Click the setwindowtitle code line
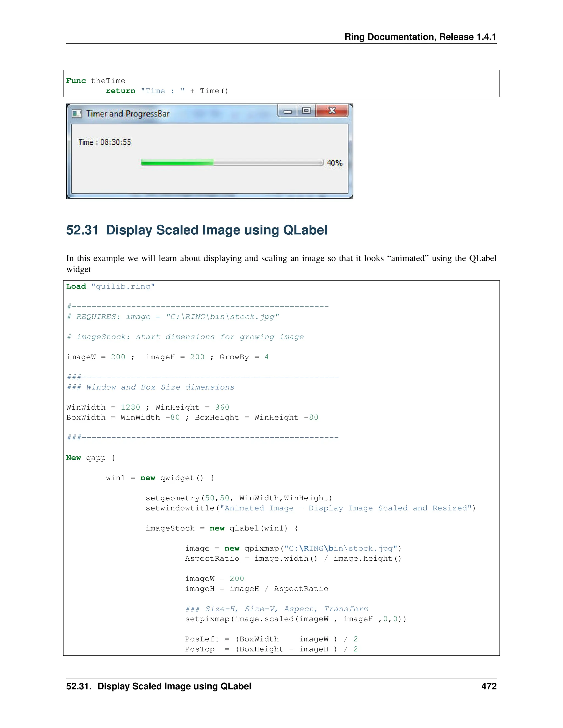This screenshot has height=728, width=563. (x=310, y=508)
